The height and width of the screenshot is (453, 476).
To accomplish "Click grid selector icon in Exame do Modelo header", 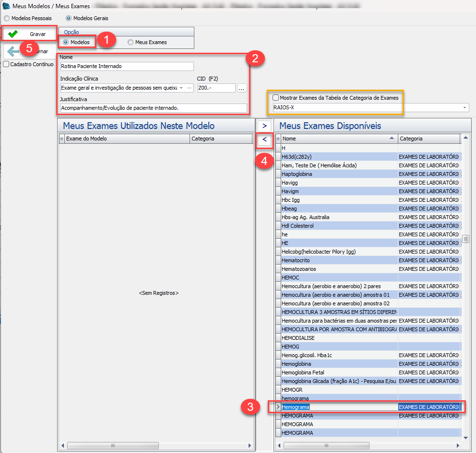I will (x=61, y=139).
